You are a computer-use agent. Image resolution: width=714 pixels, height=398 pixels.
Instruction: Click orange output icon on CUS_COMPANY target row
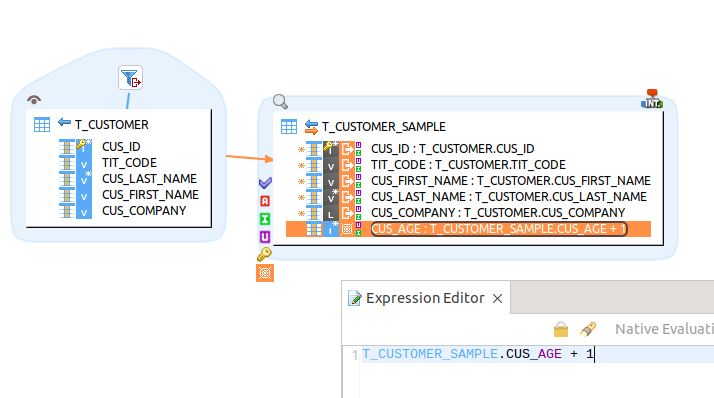point(347,213)
